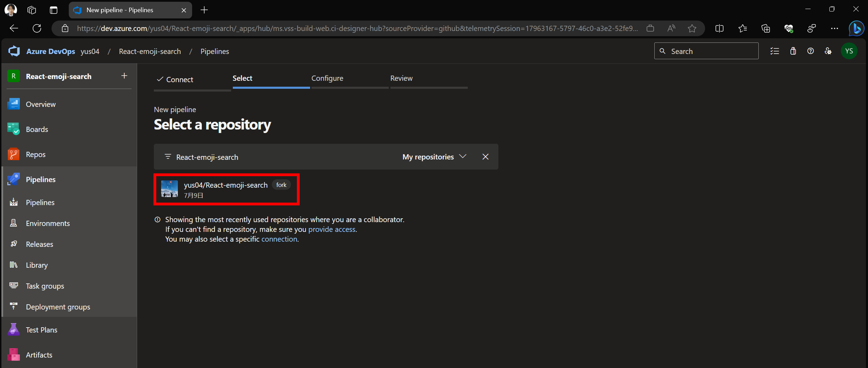
Task: Click the plus icon beside React-emoji-search project
Action: [x=124, y=76]
